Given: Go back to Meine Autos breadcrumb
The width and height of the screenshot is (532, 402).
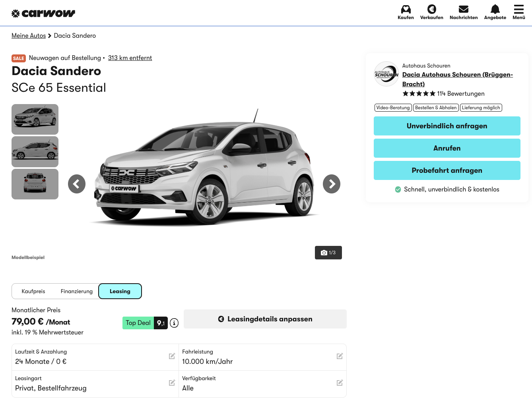Looking at the screenshot, I should click(29, 36).
